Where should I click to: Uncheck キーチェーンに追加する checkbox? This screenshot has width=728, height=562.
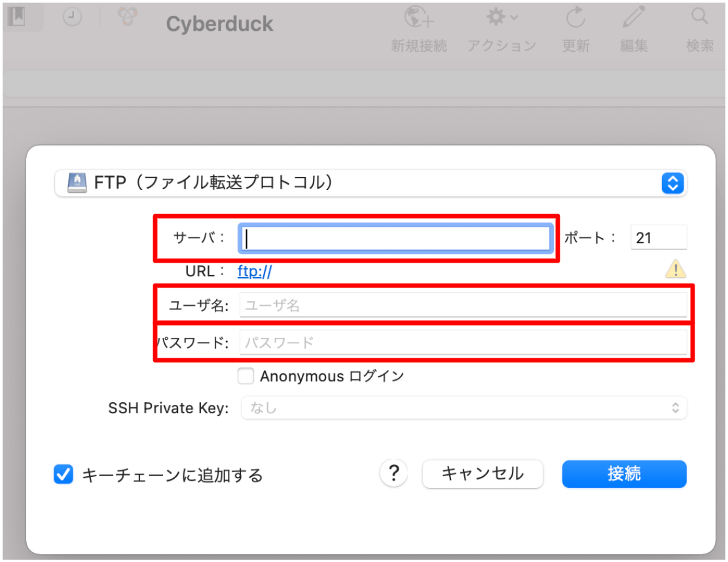[64, 474]
